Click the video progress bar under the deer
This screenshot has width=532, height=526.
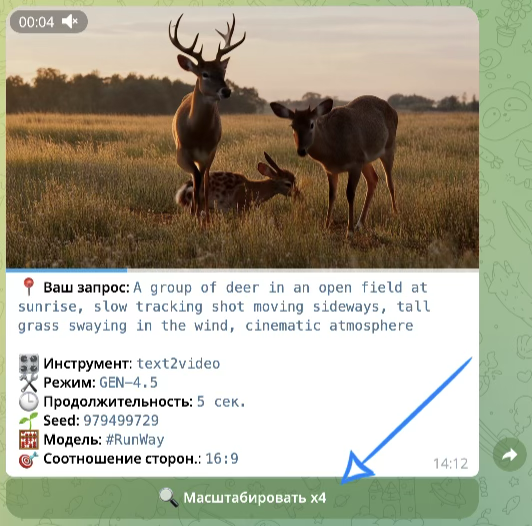[x=242, y=270]
